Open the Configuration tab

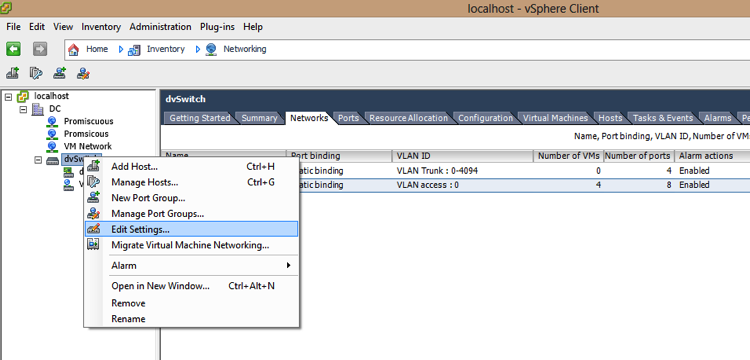(x=485, y=118)
